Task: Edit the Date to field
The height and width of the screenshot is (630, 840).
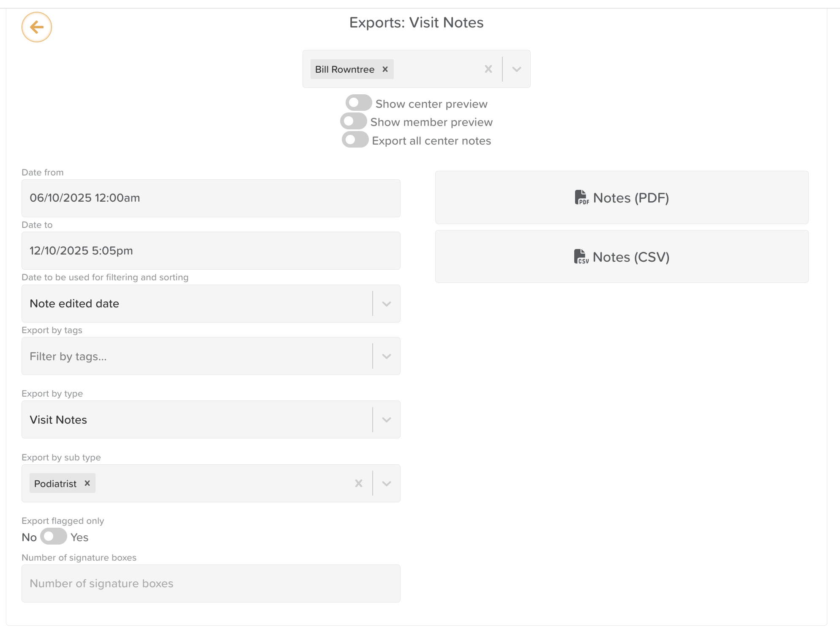Action: point(211,251)
